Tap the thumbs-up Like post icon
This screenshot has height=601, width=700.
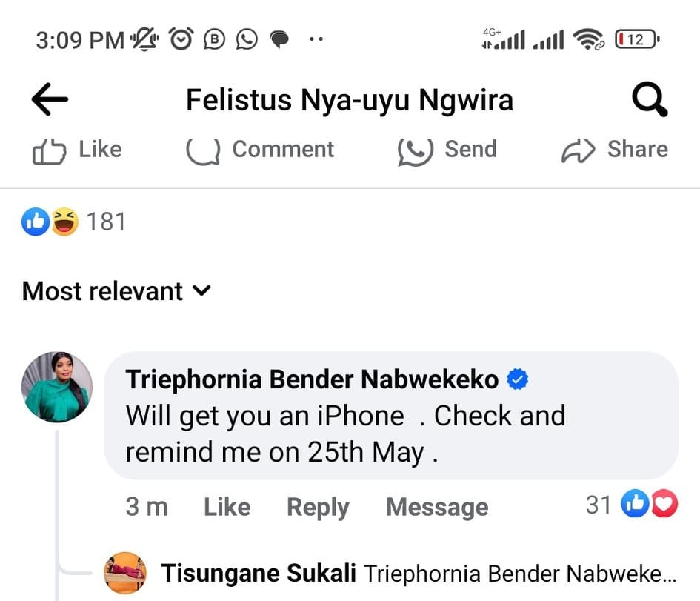(50, 150)
